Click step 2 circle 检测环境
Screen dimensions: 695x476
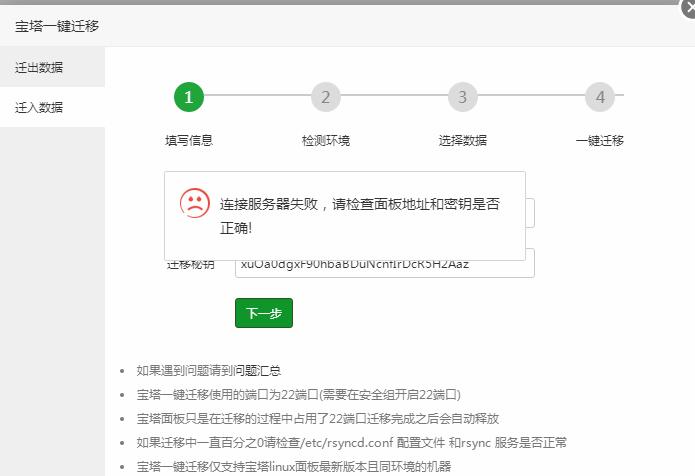coord(326,97)
